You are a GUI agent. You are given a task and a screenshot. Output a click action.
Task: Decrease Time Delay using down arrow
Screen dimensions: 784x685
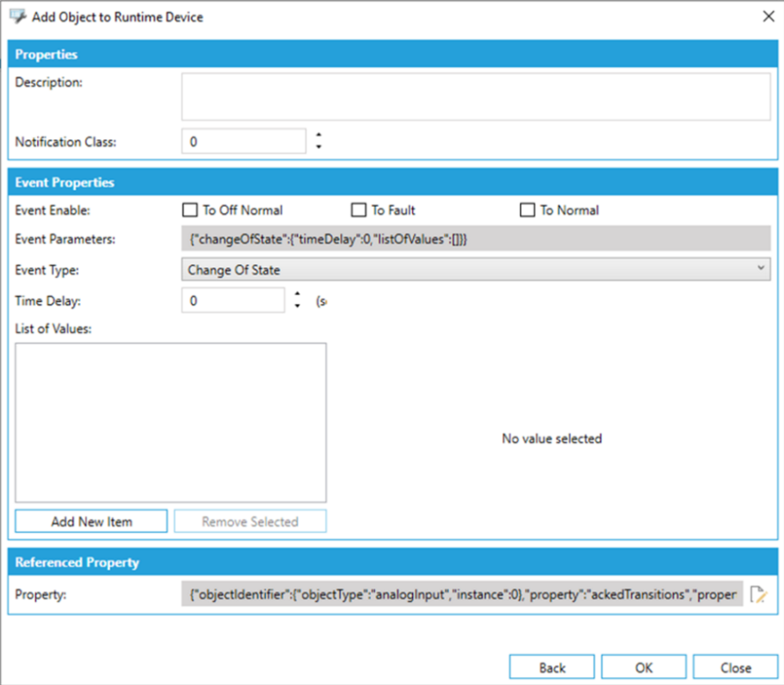[298, 306]
